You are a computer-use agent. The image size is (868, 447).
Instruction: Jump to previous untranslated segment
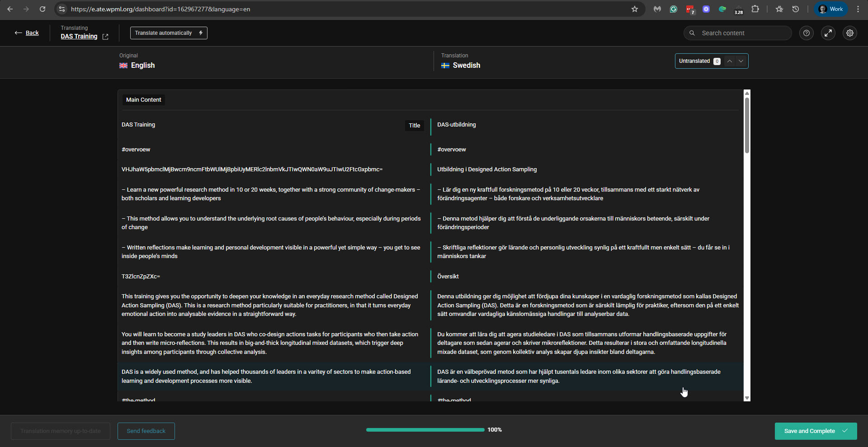pyautogui.click(x=729, y=61)
